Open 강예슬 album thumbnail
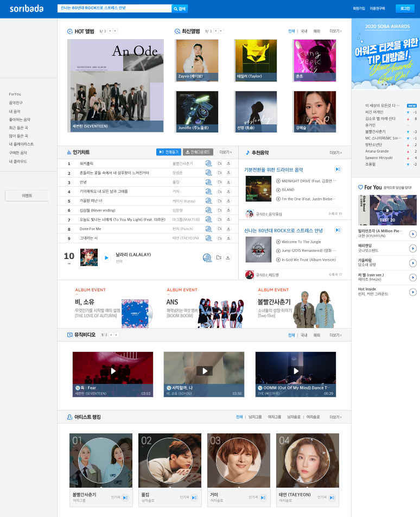This screenshot has width=420, height=517. pyautogui.click(x=315, y=112)
